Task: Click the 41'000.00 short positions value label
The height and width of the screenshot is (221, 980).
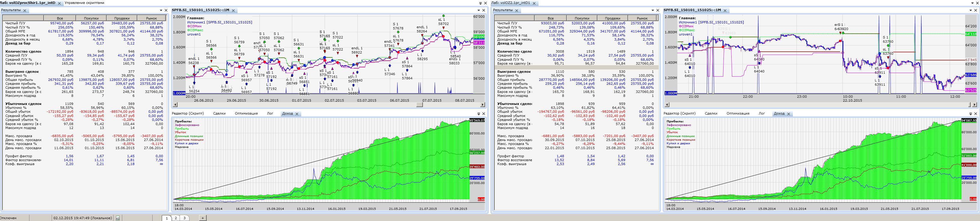Action: coord(969,165)
